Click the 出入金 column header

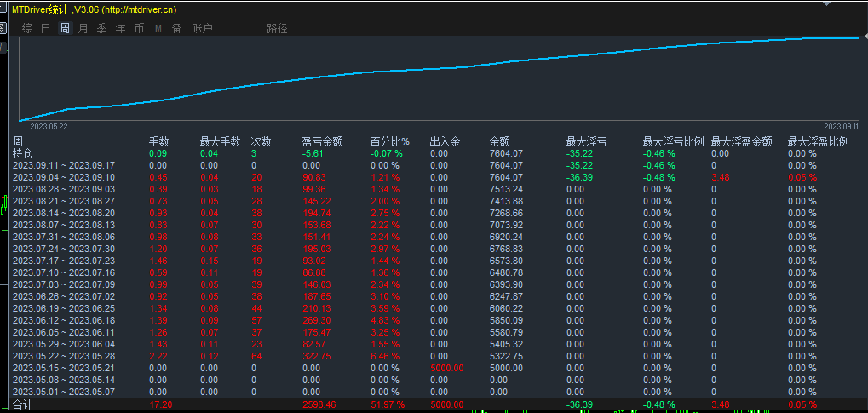(445, 141)
